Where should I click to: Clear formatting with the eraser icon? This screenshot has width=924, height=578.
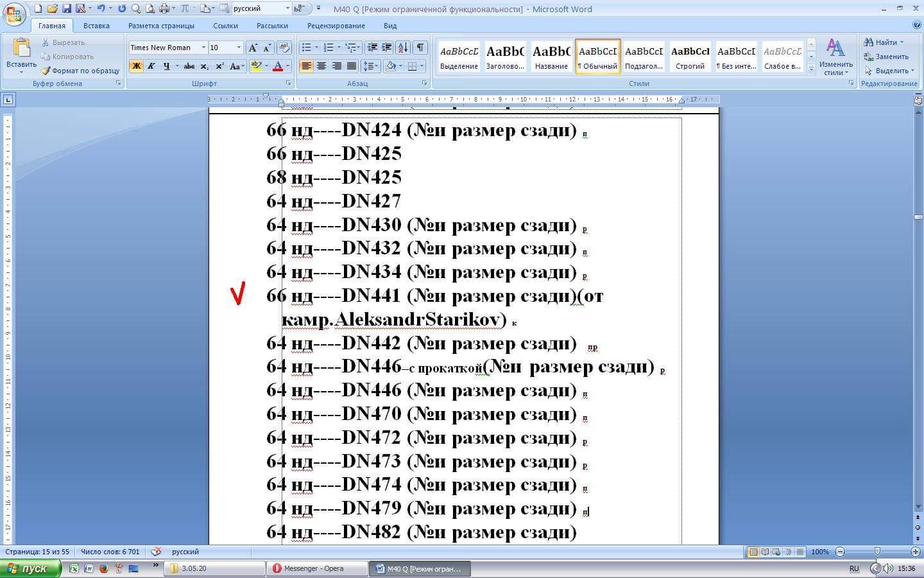pyautogui.click(x=284, y=48)
